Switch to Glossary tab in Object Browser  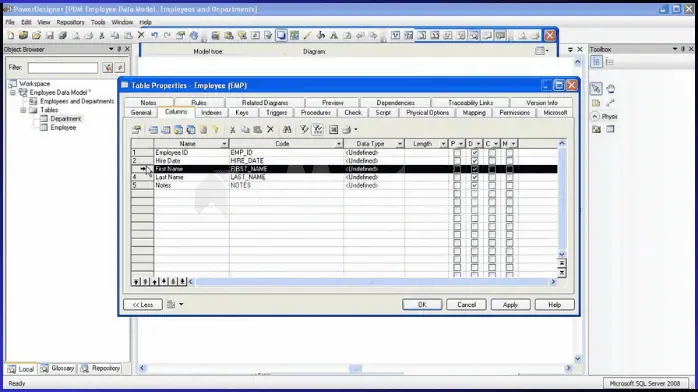coord(58,368)
